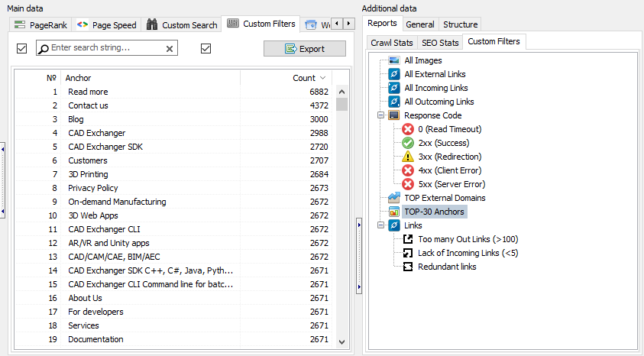
Task: Toggle the checkbox left of the search field
Action: click(21, 48)
